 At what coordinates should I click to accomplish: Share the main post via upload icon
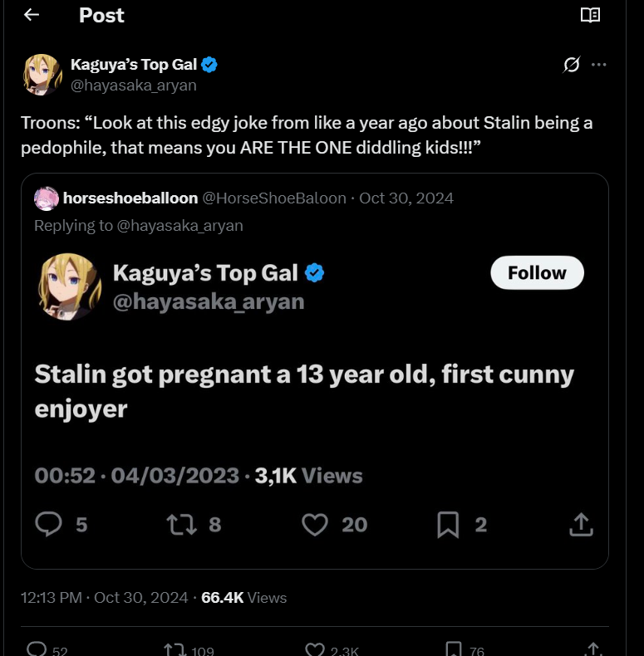tap(593, 649)
